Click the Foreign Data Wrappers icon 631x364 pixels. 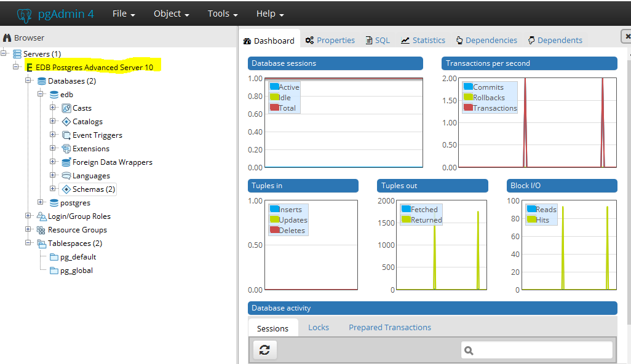point(66,162)
